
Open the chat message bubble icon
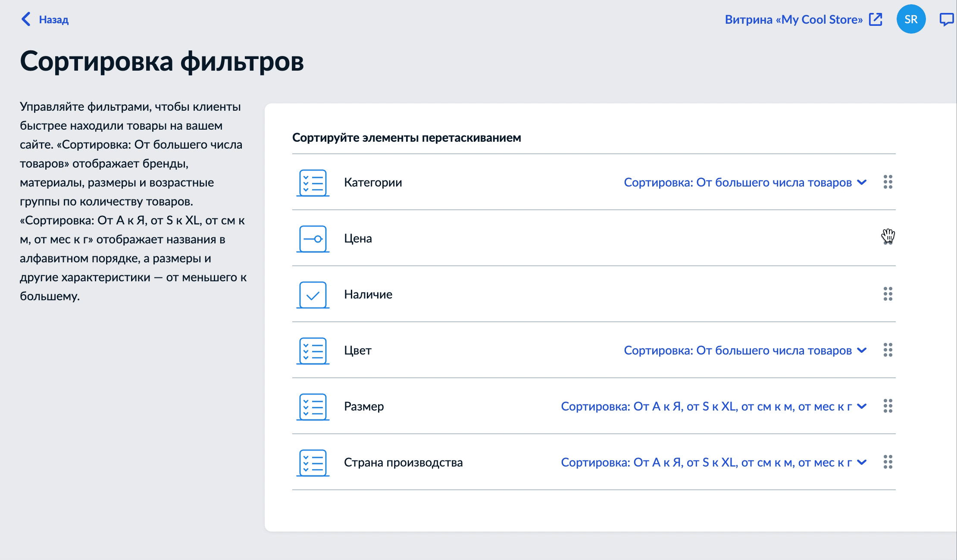click(947, 19)
